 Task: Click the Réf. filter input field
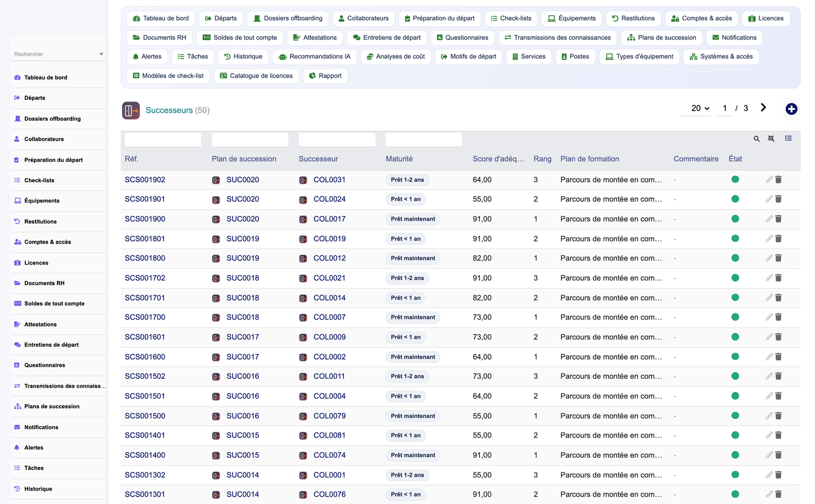(x=163, y=140)
